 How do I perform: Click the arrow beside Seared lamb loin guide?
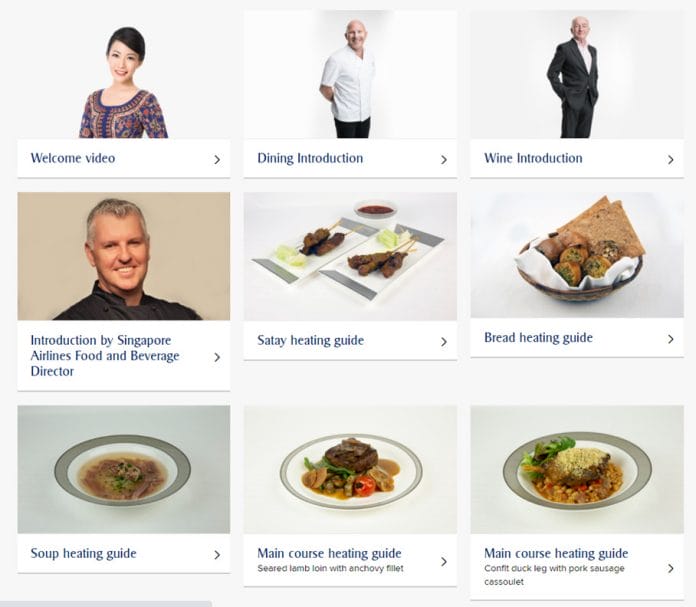pyautogui.click(x=444, y=561)
